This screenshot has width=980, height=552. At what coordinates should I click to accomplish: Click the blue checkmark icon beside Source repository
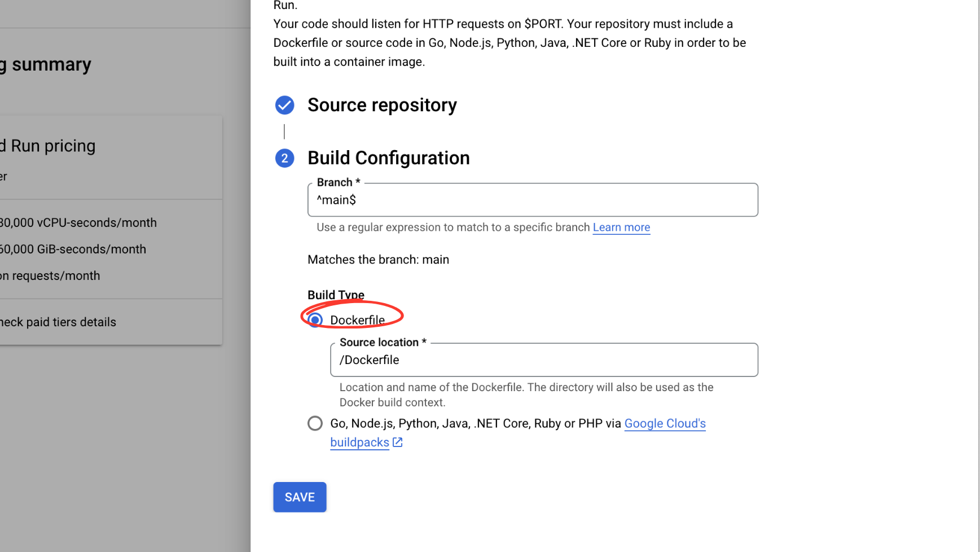point(284,105)
